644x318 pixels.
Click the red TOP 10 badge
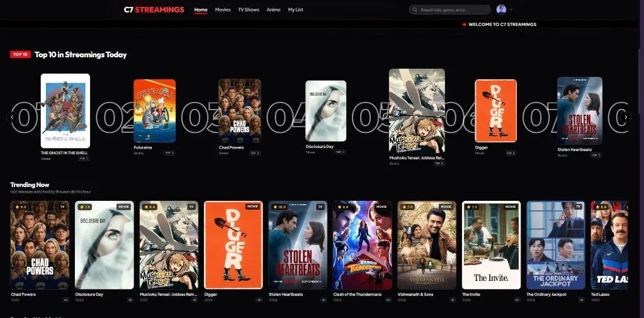[21, 54]
